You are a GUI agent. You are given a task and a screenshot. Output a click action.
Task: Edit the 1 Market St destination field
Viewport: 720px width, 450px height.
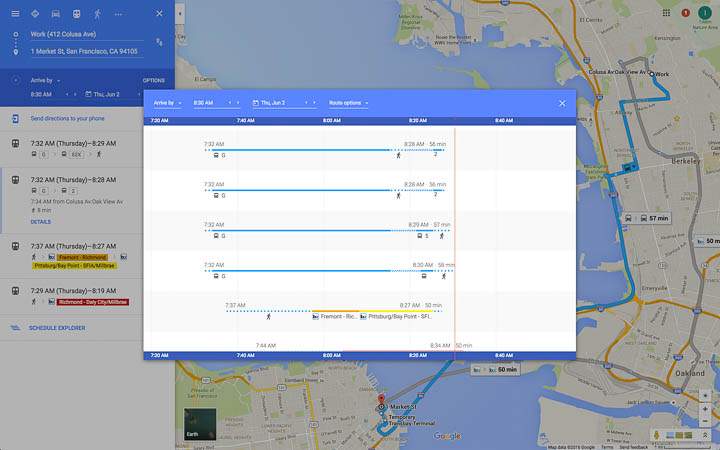point(87,51)
